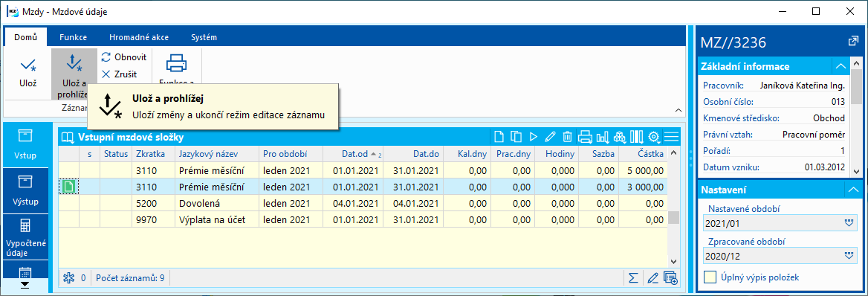The image size is (868, 296).
Task: Click the trash delete icon in grid toolbar
Action: click(x=568, y=136)
